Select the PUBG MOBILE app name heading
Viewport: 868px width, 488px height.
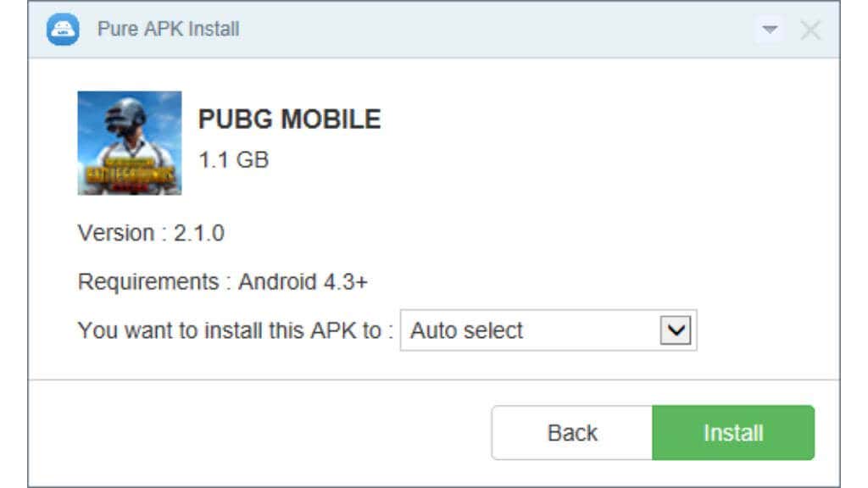click(x=289, y=120)
